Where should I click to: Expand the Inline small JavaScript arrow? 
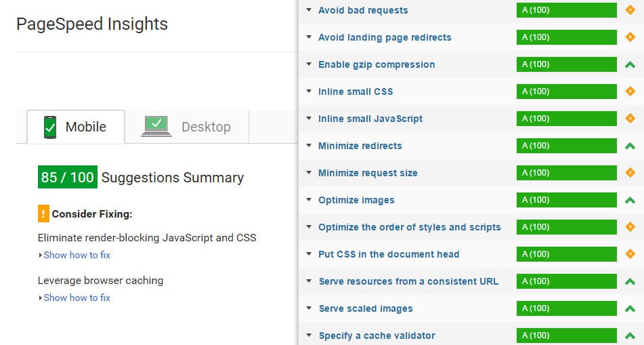click(309, 119)
